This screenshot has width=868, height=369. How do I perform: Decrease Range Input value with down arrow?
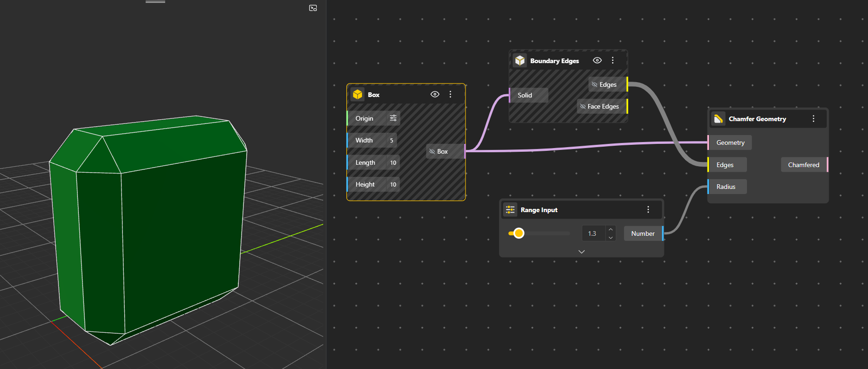click(x=611, y=238)
